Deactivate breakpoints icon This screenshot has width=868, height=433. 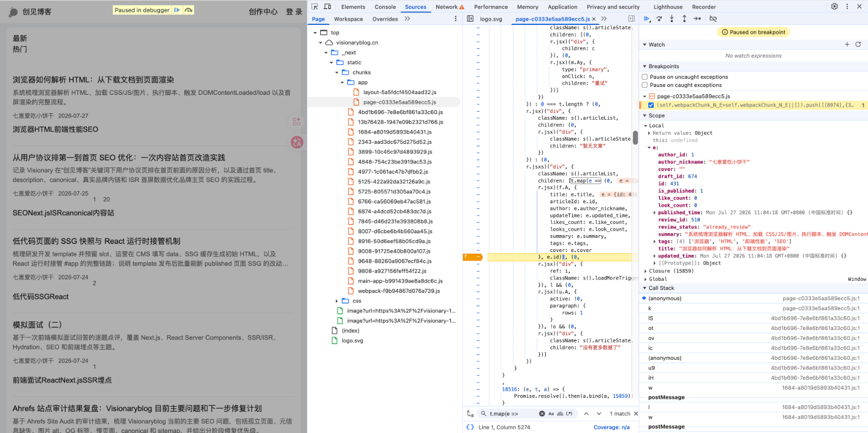point(713,18)
